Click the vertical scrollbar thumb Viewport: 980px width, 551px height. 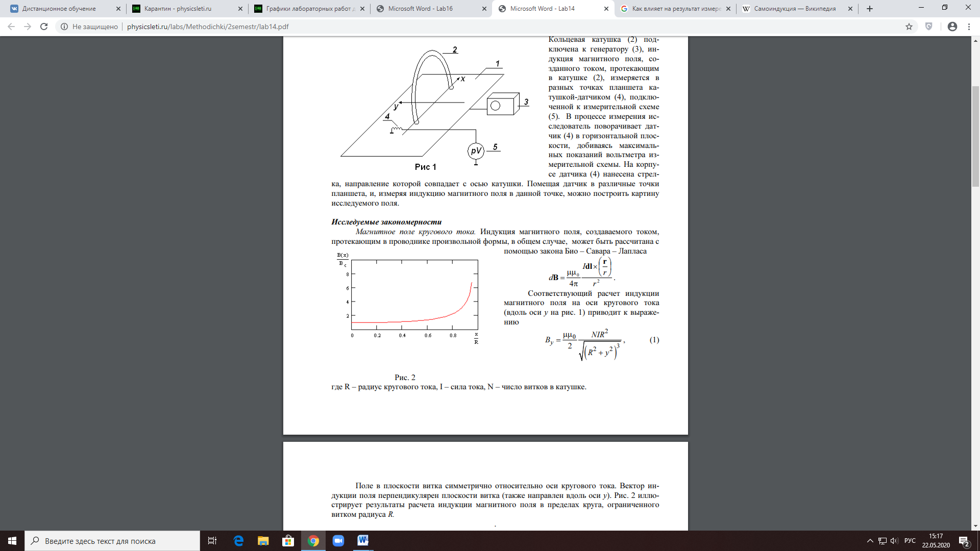coord(975,136)
